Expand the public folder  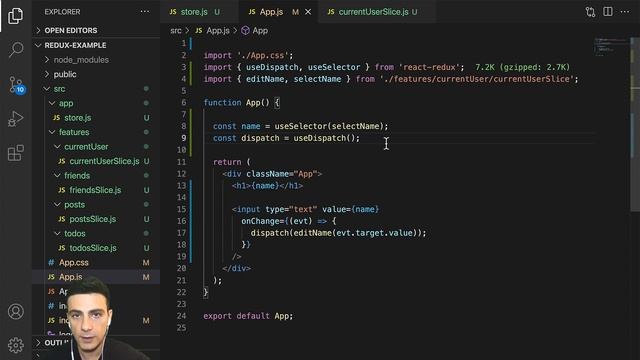[x=96, y=74]
